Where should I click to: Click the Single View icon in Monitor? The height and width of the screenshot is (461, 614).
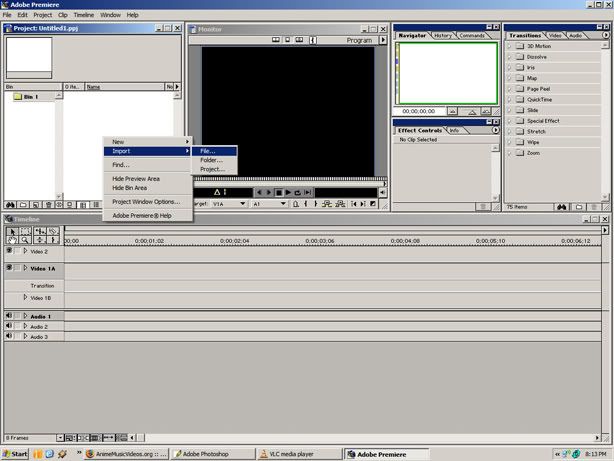coord(287,40)
